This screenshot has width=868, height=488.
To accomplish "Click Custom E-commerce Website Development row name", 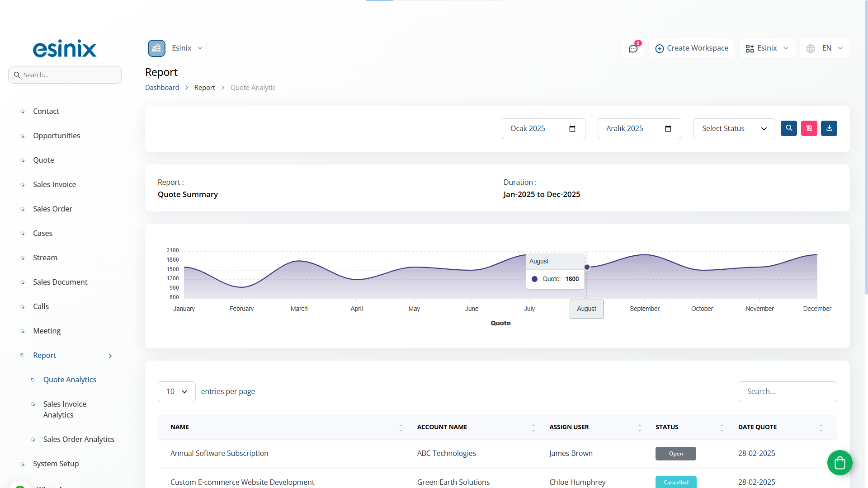I will coord(242,482).
